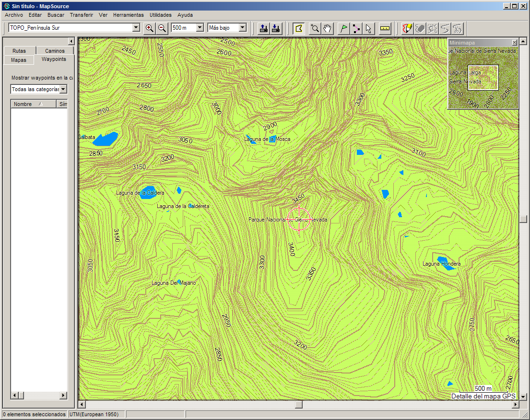Select the arrow selection tool
Screen dimensions: 530x420
[368, 28]
